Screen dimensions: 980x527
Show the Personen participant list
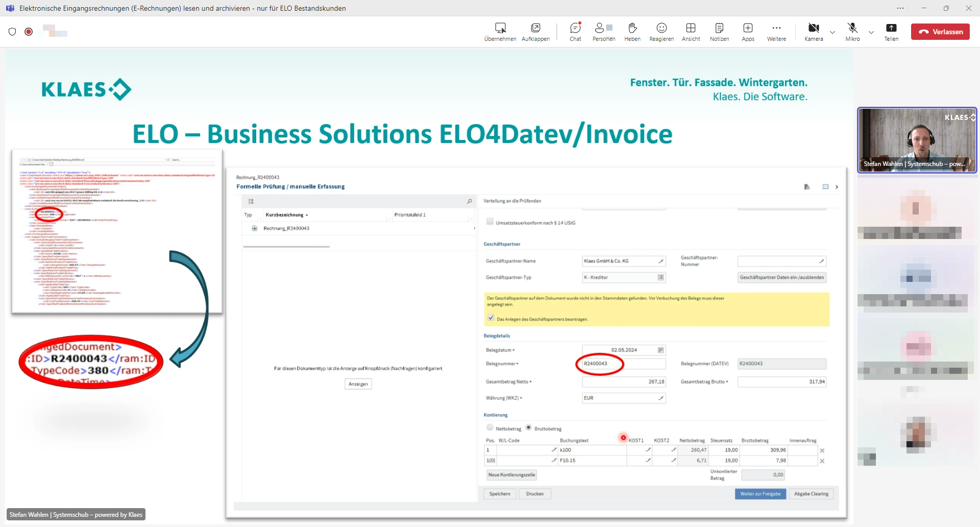point(603,32)
